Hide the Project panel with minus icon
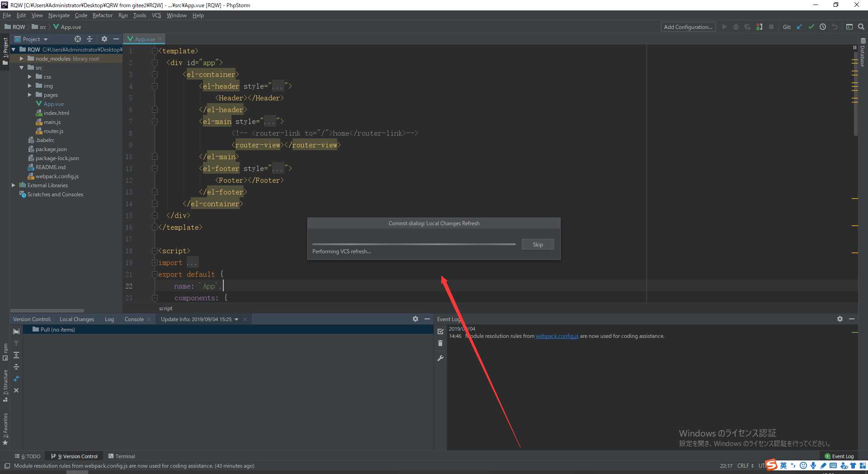Screen dimensions: 868x474 coord(116,39)
